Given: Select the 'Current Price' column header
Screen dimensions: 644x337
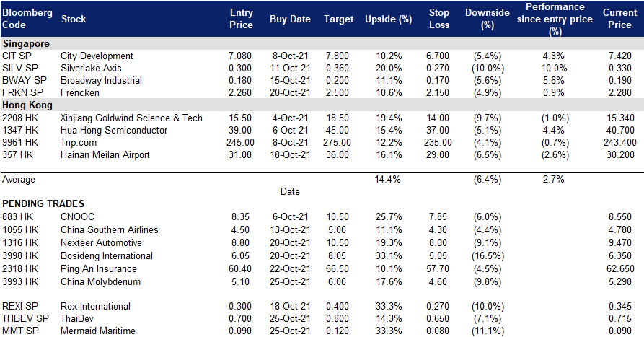Looking at the screenshot, I should pos(619,19).
